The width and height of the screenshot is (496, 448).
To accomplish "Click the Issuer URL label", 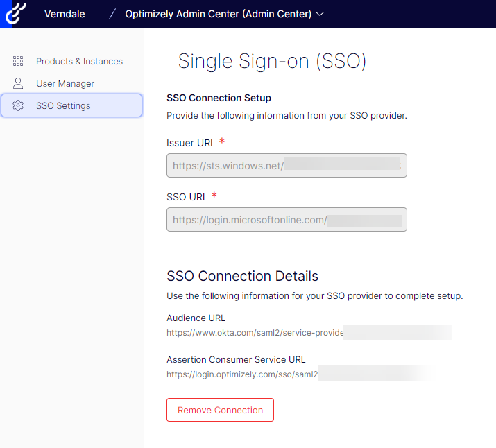I will [191, 143].
